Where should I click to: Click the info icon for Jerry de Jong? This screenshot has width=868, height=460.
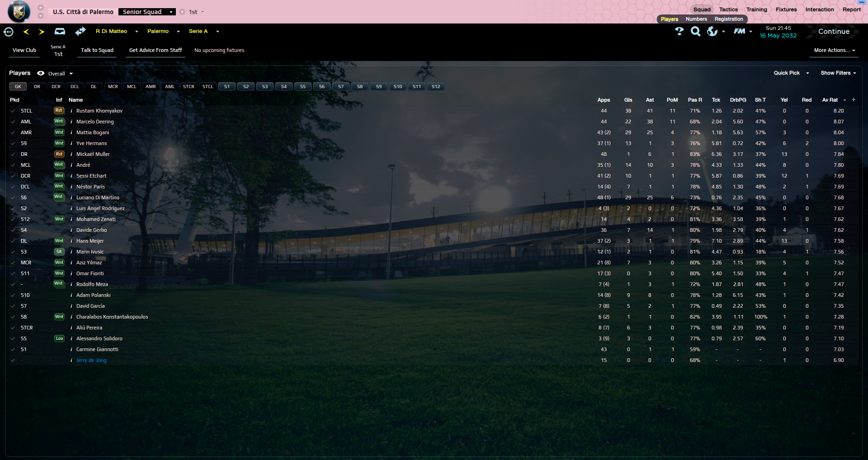point(71,360)
